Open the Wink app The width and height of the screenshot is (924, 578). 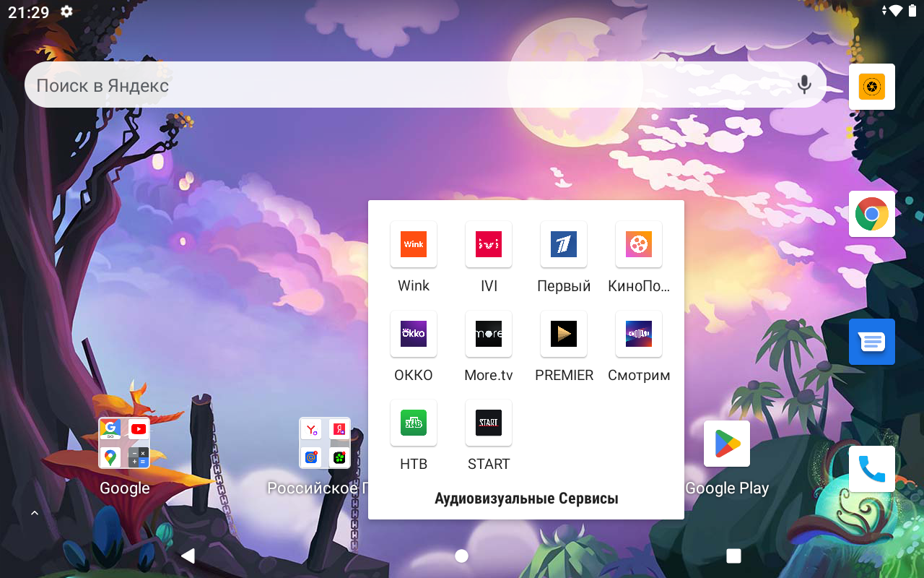coord(414,244)
